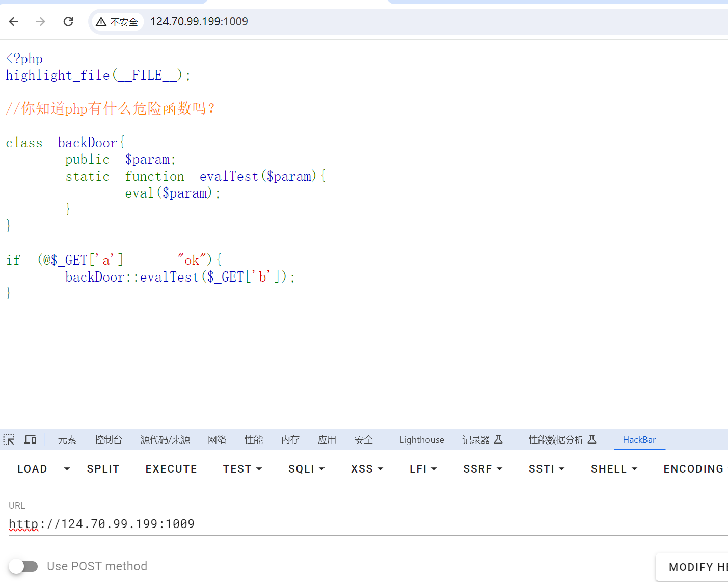
Task: Click the flask icon next to 记录器
Action: 498,439
